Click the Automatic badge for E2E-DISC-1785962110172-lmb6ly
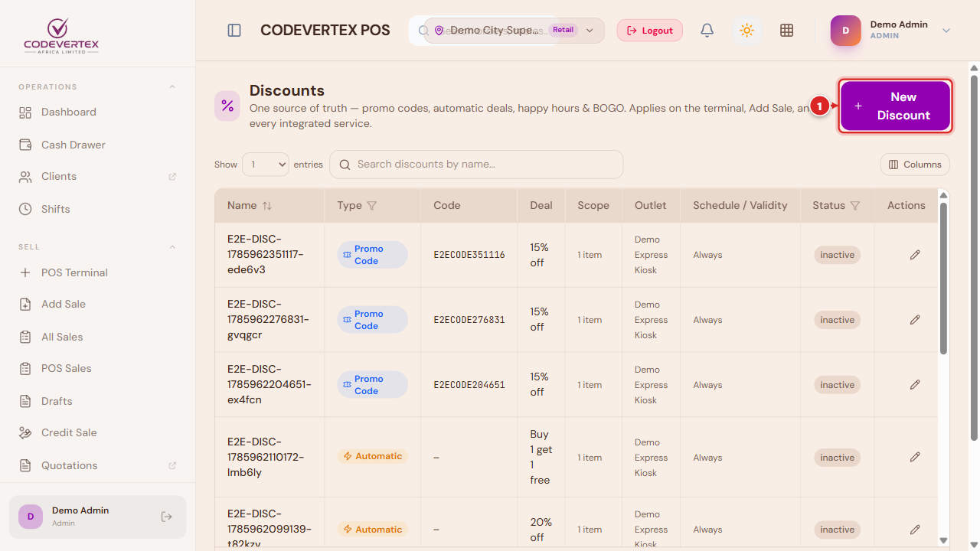 coord(372,456)
